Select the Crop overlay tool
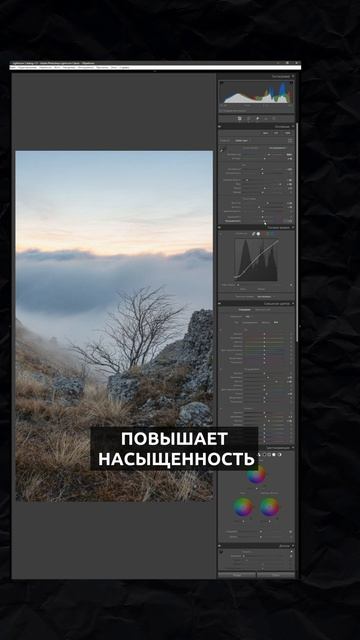The image size is (360, 640). pos(249,118)
